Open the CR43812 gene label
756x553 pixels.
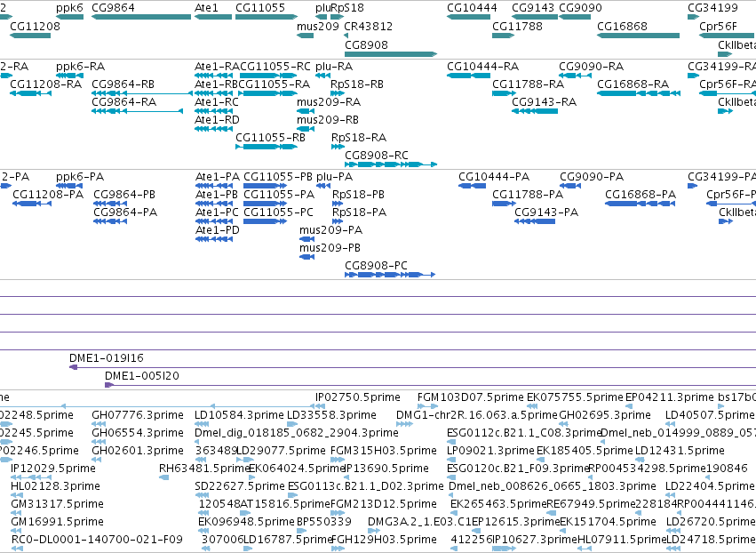point(369,26)
